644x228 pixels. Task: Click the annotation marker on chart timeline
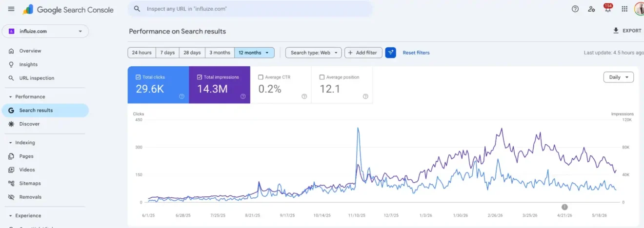564,207
